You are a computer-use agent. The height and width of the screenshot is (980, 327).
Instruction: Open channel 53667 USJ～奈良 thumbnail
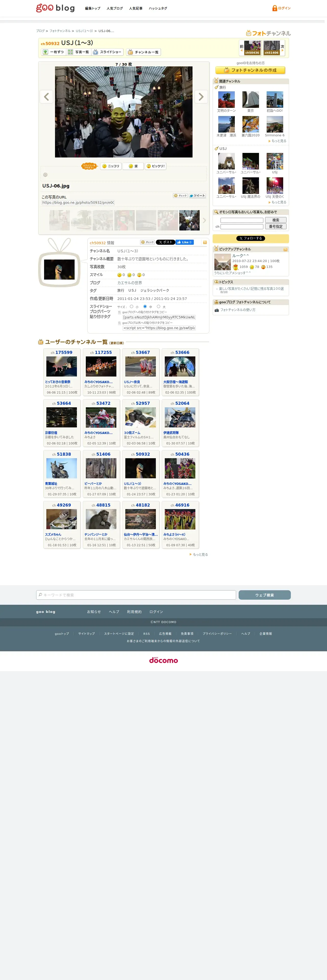pos(141,366)
